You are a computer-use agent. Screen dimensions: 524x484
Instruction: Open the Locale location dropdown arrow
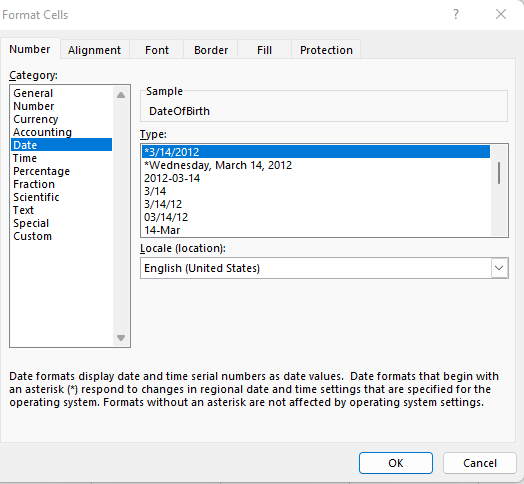pos(499,268)
